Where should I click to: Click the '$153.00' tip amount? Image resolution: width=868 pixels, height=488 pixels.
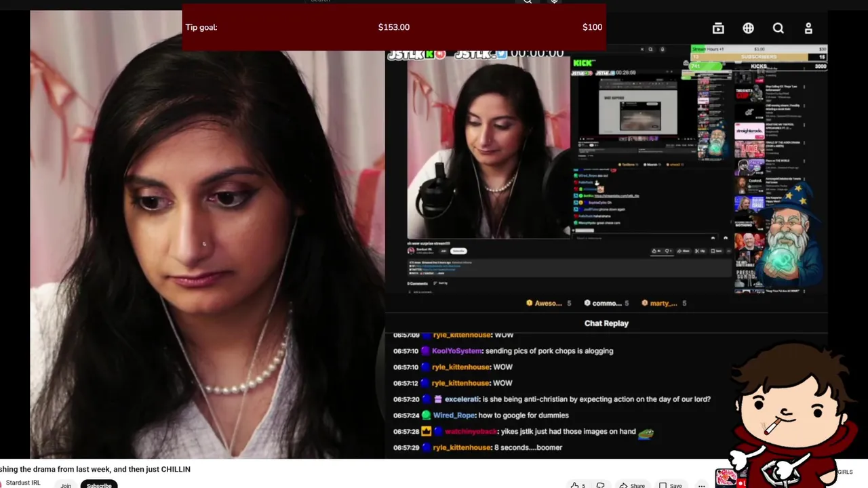(x=394, y=27)
